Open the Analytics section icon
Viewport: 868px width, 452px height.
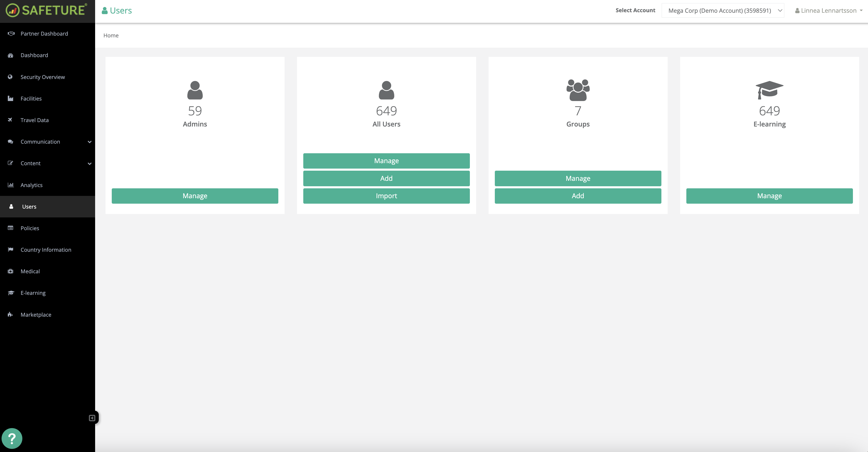(x=10, y=185)
